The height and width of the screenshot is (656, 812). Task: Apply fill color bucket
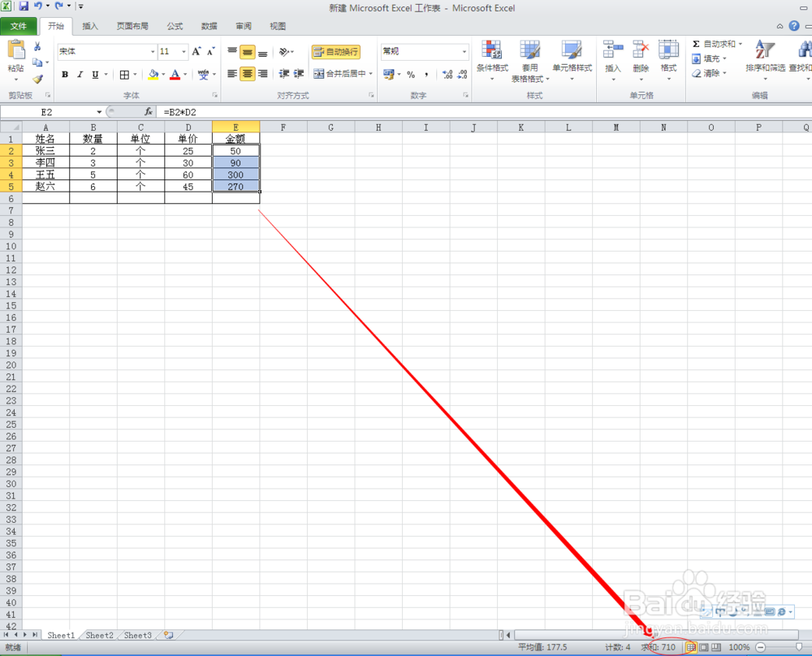(153, 75)
